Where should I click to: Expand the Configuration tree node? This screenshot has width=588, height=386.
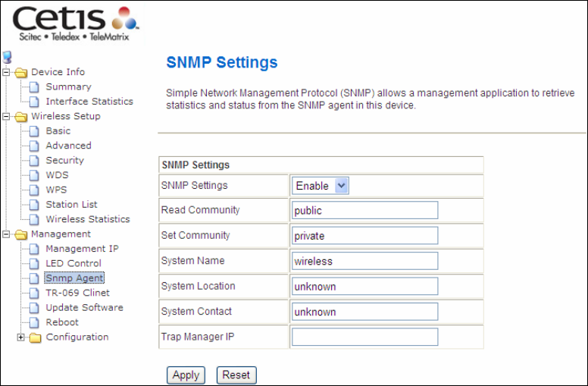pyautogui.click(x=20, y=337)
